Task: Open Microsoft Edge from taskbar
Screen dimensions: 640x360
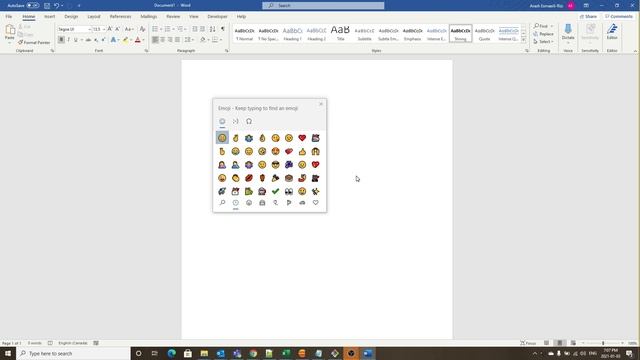Action: pyautogui.click(x=171, y=353)
